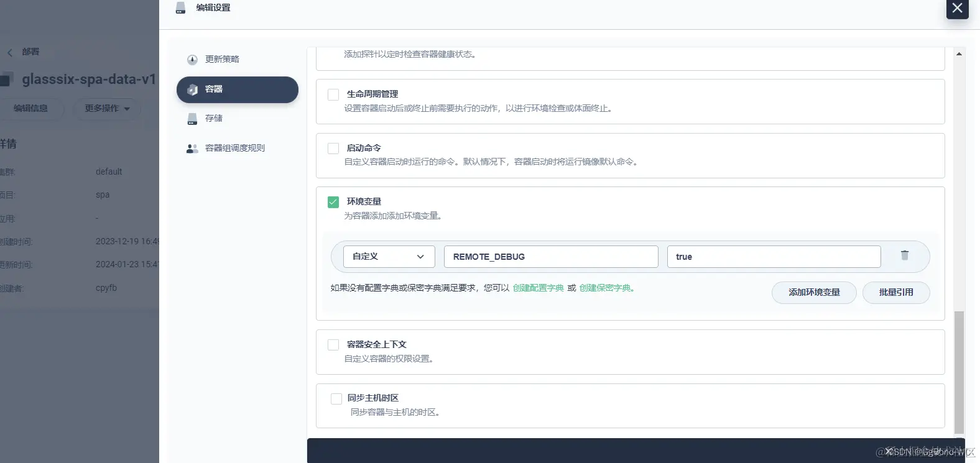Click the back arrow next to 部署

[x=9, y=53]
